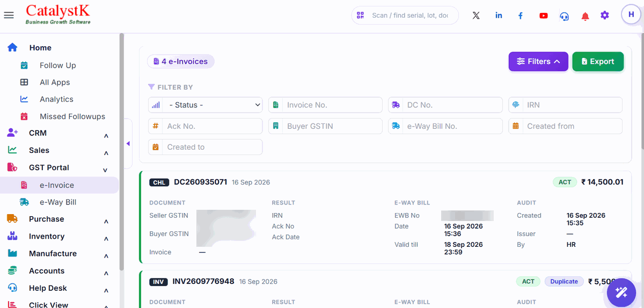
Task: Toggle the Filters button
Action: (538, 62)
